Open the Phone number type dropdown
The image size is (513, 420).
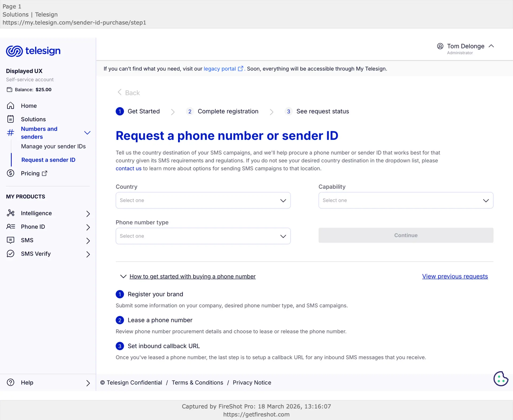pyautogui.click(x=203, y=236)
